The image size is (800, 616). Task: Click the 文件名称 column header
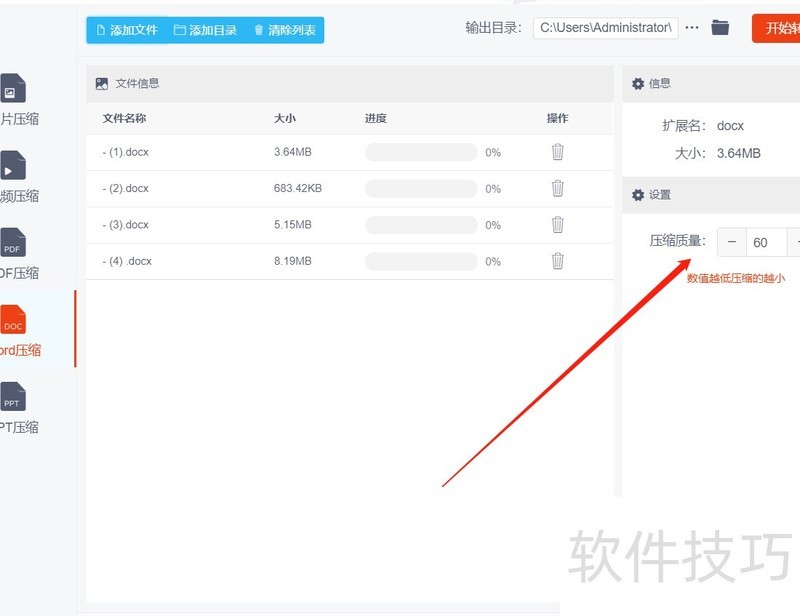pyautogui.click(x=124, y=118)
